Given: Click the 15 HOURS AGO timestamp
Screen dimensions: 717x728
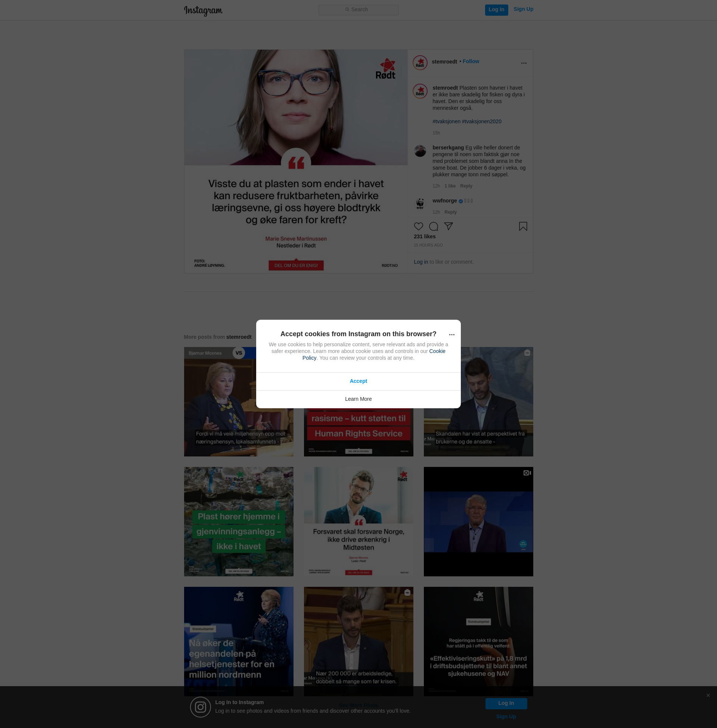Looking at the screenshot, I should click(428, 245).
